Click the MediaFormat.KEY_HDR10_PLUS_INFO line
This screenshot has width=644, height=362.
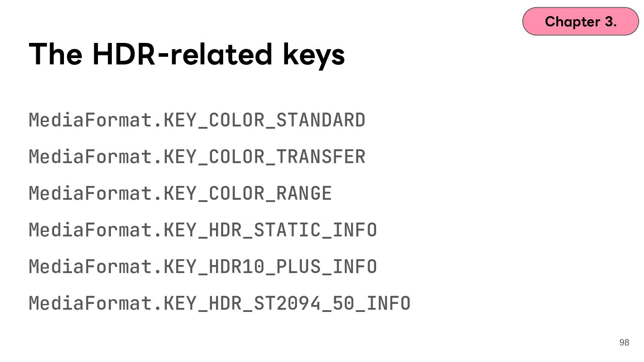203,267
